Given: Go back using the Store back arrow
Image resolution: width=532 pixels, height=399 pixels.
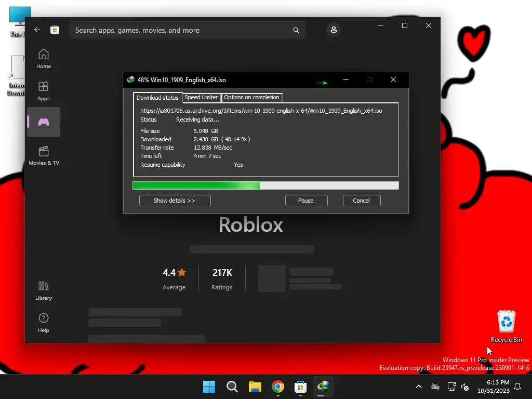Looking at the screenshot, I should coord(37,30).
